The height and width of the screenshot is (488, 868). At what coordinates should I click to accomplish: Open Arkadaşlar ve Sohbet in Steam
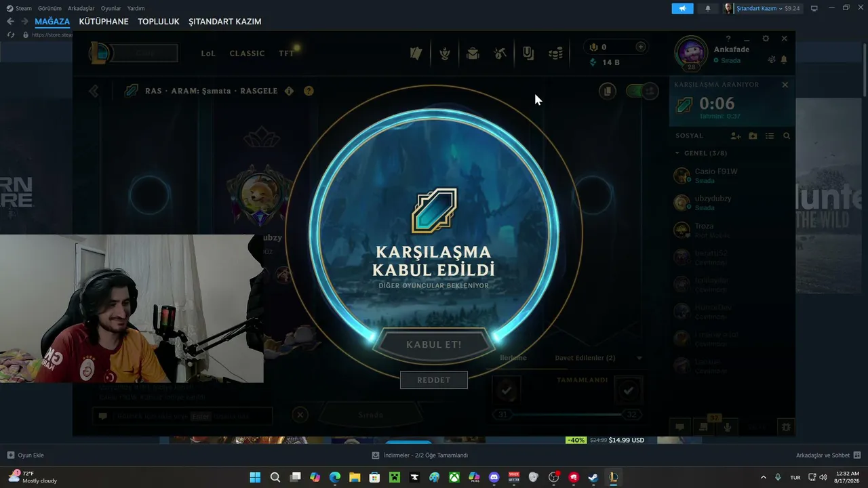[828, 455]
